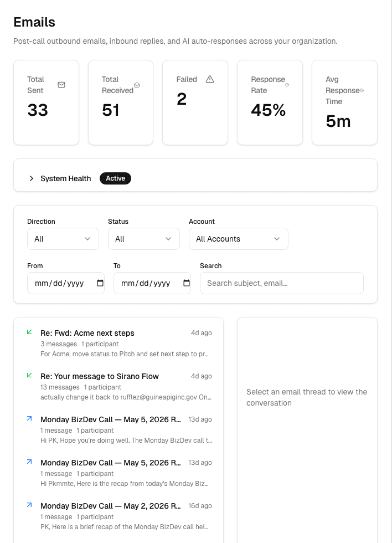Click the envelope icon in Total Sent card
Screen dimensions: 392x543
(61, 85)
